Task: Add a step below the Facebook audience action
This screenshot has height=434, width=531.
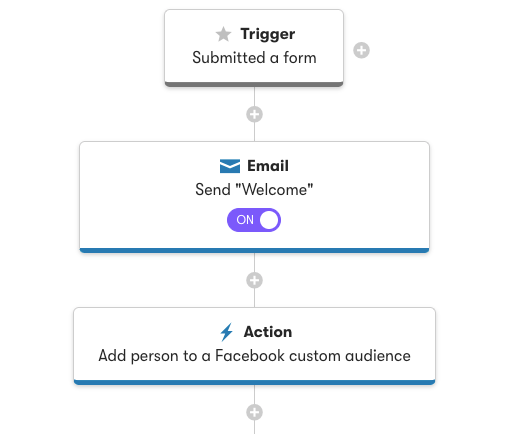Action: 254,412
